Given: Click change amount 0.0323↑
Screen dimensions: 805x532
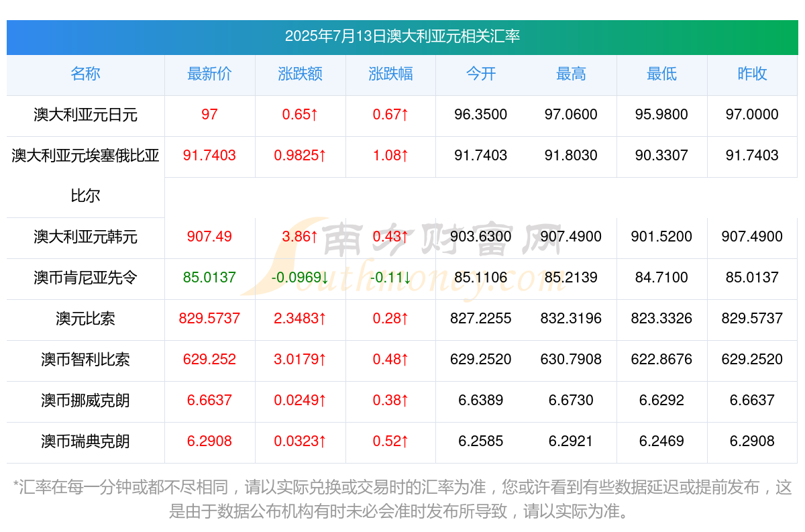Looking at the screenshot, I should tap(300, 441).
